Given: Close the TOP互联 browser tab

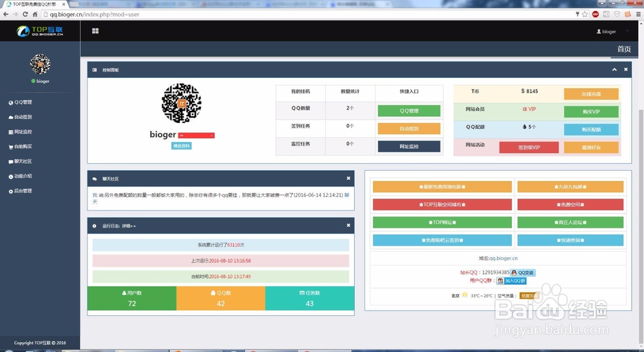Looking at the screenshot, I should click(64, 4).
